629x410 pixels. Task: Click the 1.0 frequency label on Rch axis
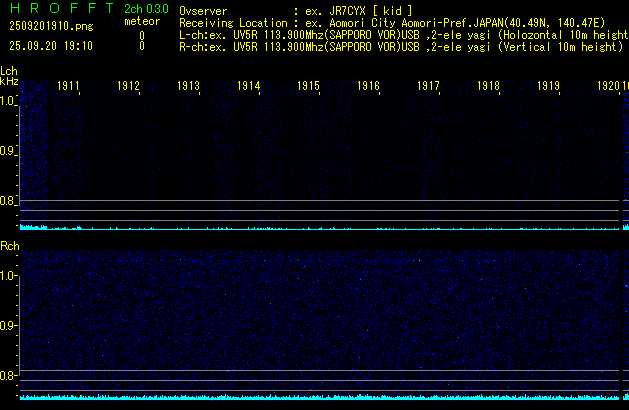[8, 276]
